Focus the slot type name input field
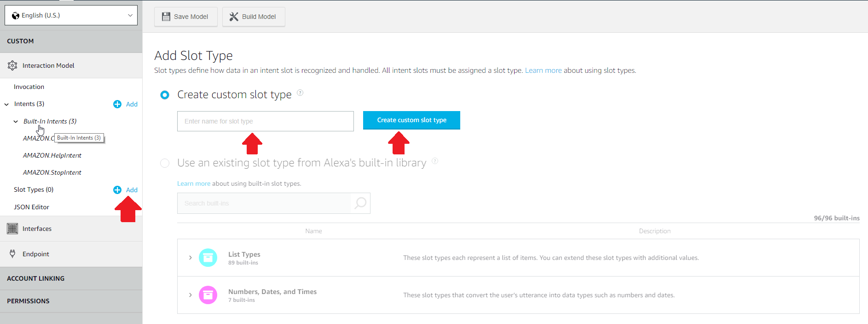This screenshot has width=868, height=324. pyautogui.click(x=265, y=121)
